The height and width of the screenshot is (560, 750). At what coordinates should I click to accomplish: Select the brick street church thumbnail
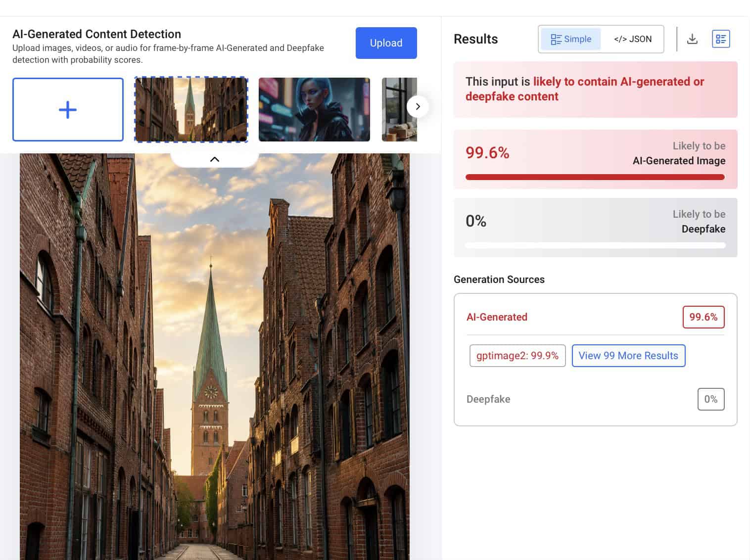click(191, 109)
